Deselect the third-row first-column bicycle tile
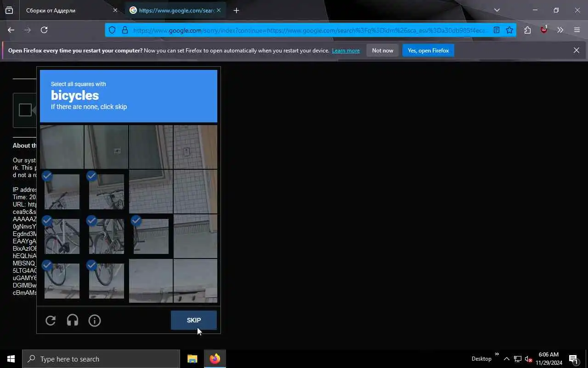The image size is (588, 368). 62,236
